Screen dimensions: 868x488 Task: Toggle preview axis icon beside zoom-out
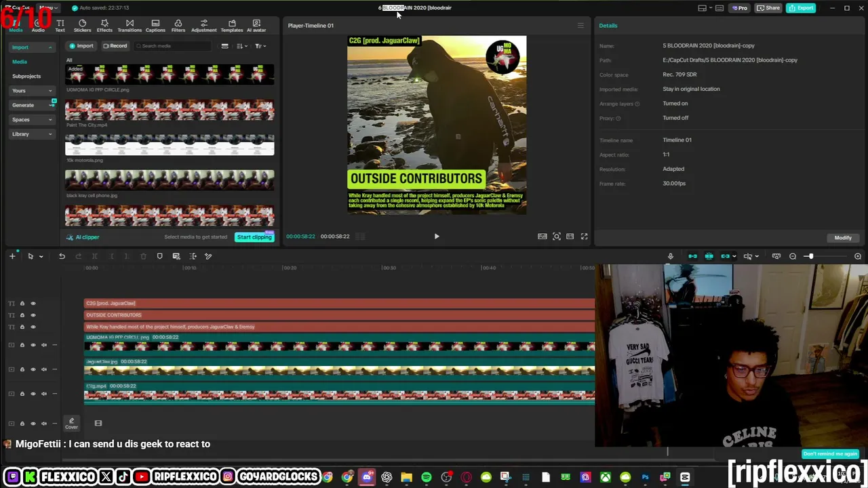(x=776, y=256)
